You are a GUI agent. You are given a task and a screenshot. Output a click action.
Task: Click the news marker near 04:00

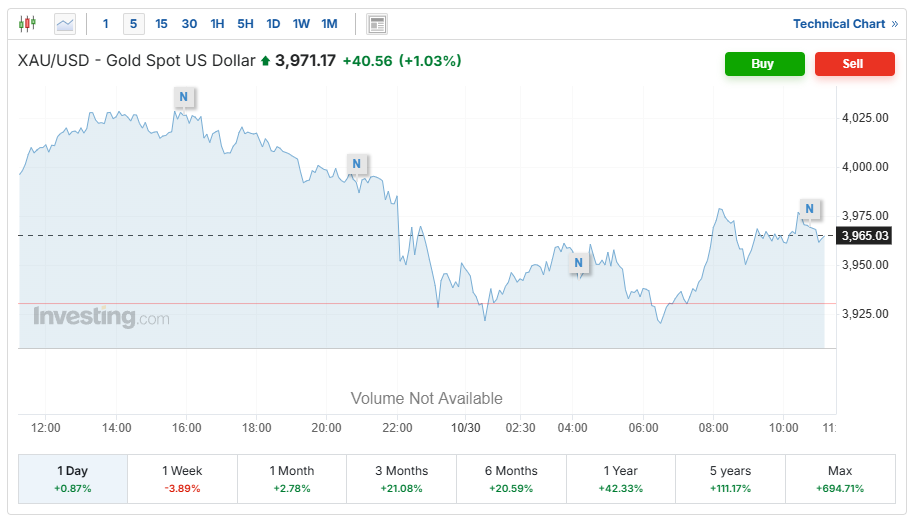(578, 263)
